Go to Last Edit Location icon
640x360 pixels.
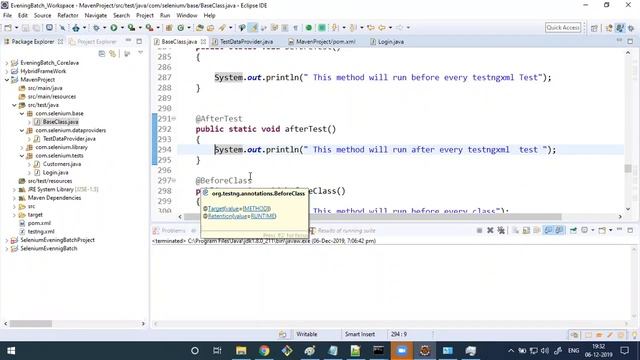click(371, 28)
